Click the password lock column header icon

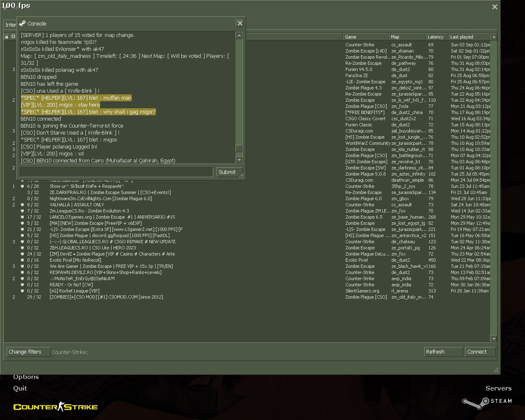[7, 37]
